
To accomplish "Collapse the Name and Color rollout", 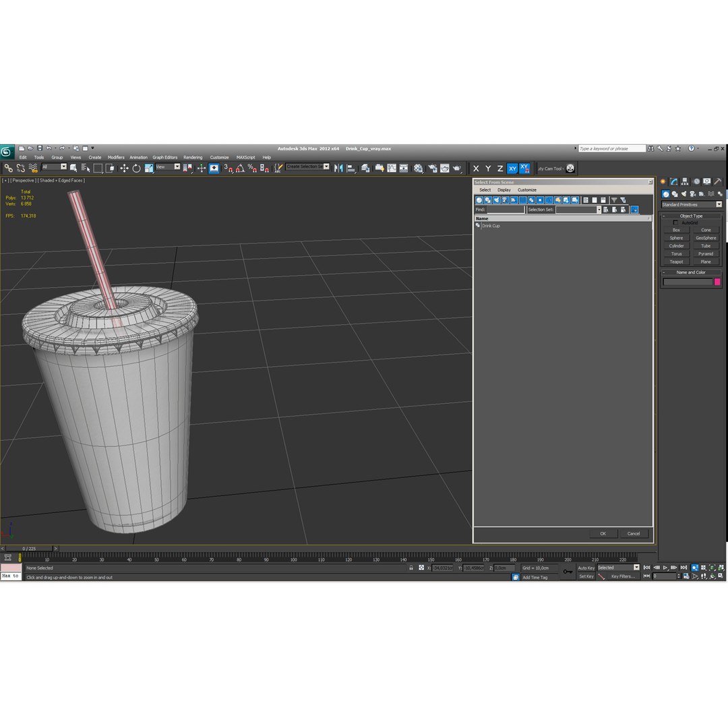I will pyautogui.click(x=691, y=272).
